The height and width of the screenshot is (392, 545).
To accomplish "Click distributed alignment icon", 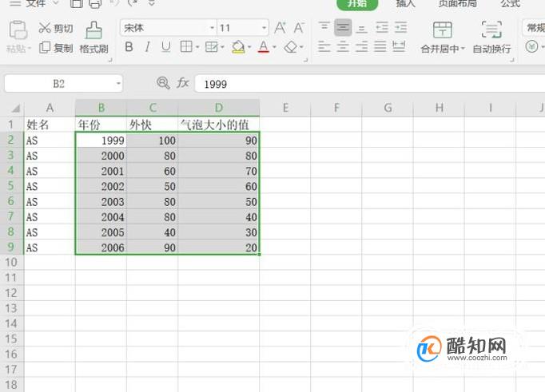I will tap(399, 46).
